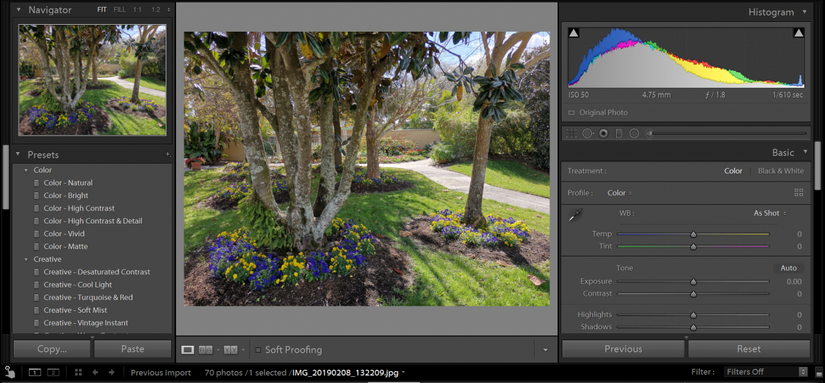Apply the Color - Matte preset
This screenshot has height=383, width=825.
coord(65,246)
